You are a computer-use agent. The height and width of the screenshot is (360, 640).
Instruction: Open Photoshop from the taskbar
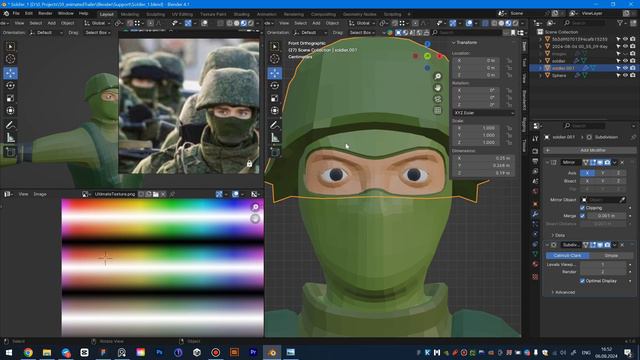159,352
